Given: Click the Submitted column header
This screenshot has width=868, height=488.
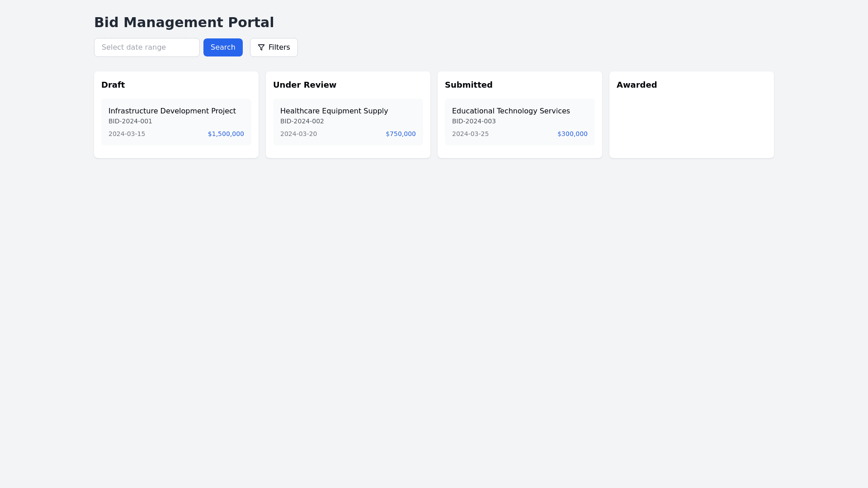Looking at the screenshot, I should coord(468,85).
